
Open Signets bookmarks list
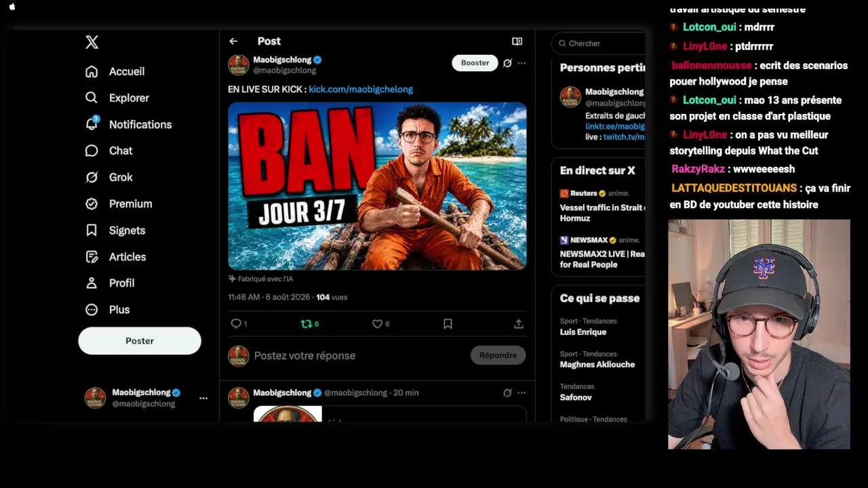click(115, 230)
